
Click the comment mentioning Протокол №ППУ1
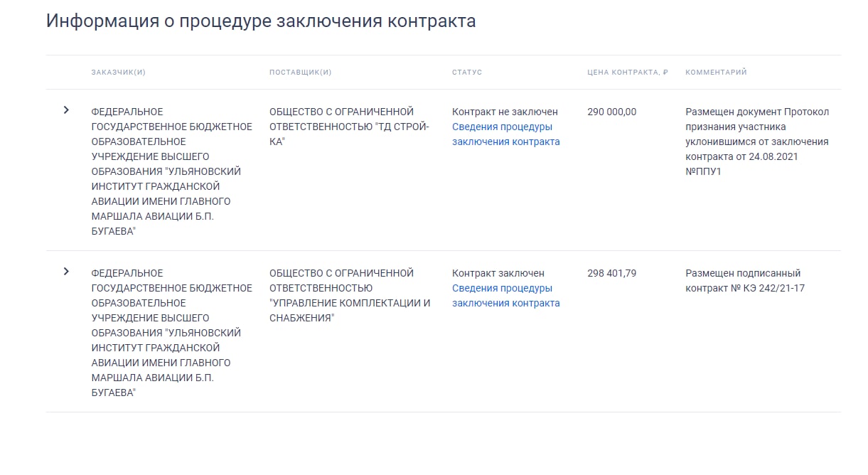point(757,142)
